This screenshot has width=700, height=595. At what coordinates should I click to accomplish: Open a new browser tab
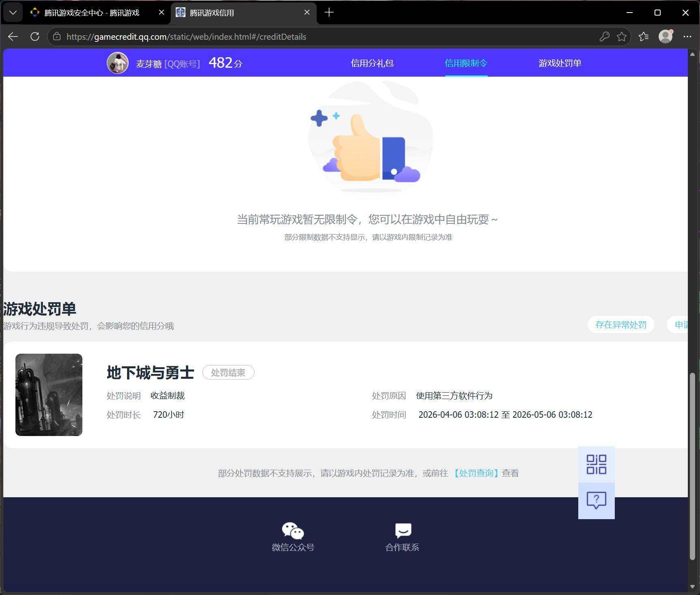[329, 13]
